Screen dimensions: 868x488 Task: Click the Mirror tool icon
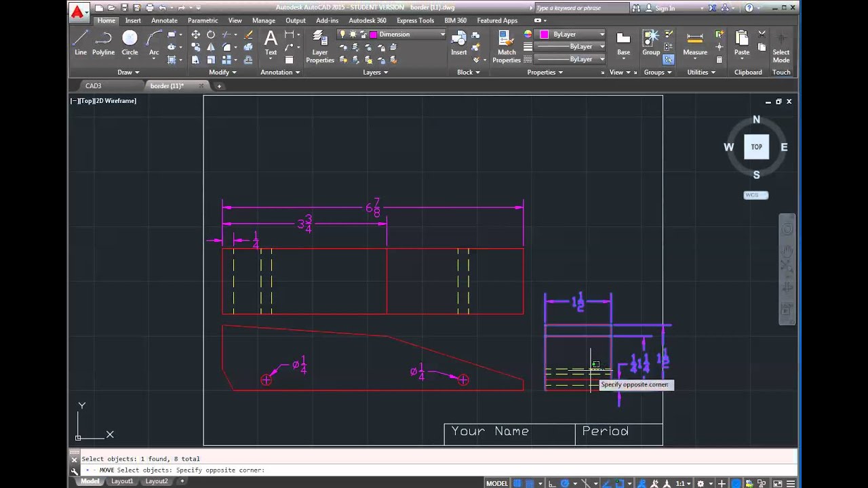(x=211, y=47)
